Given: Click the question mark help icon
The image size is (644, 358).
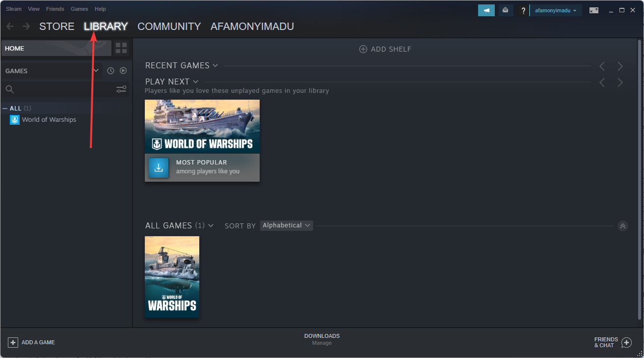Looking at the screenshot, I should 523,10.
